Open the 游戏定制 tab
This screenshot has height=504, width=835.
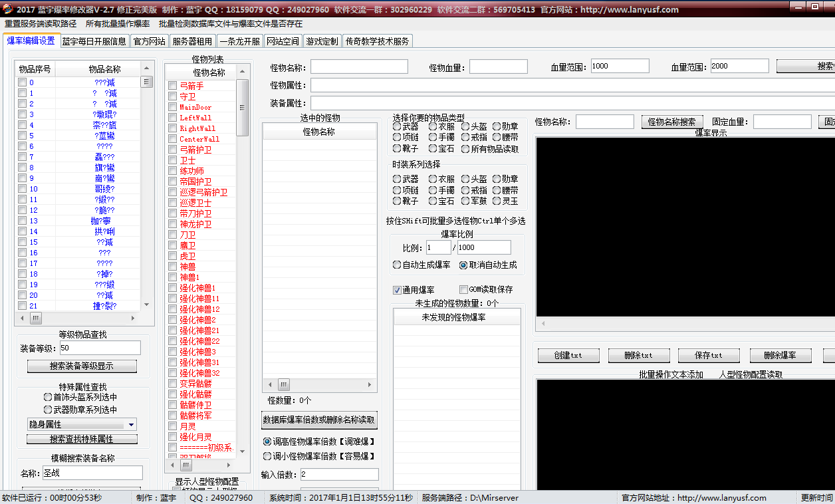point(322,41)
